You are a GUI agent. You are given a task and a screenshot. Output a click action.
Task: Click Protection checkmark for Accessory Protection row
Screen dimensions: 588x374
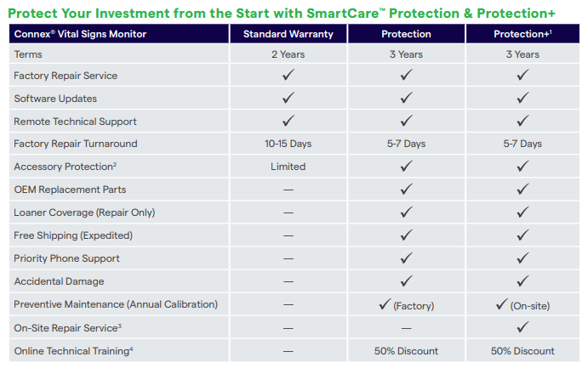click(x=406, y=167)
